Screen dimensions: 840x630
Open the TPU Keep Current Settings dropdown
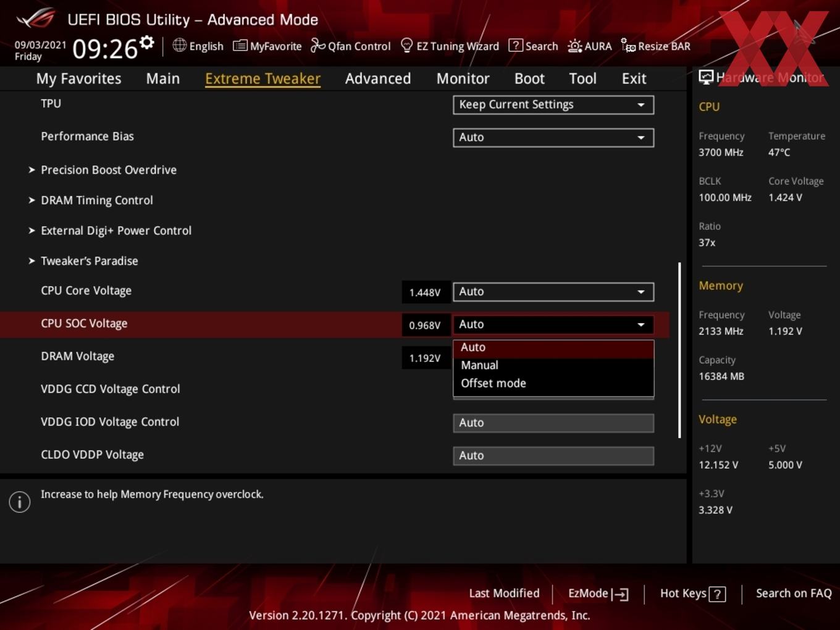pyautogui.click(x=553, y=105)
